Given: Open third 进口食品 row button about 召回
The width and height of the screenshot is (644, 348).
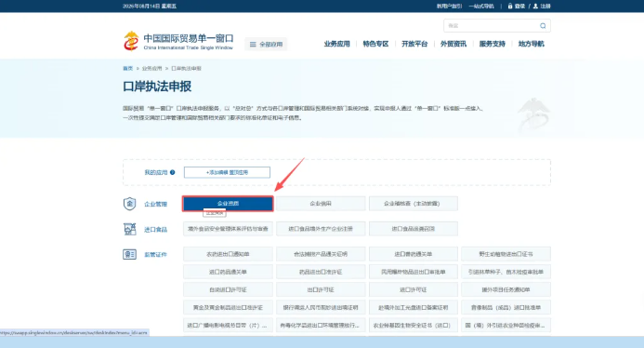Looking at the screenshot, I should pos(414,229).
